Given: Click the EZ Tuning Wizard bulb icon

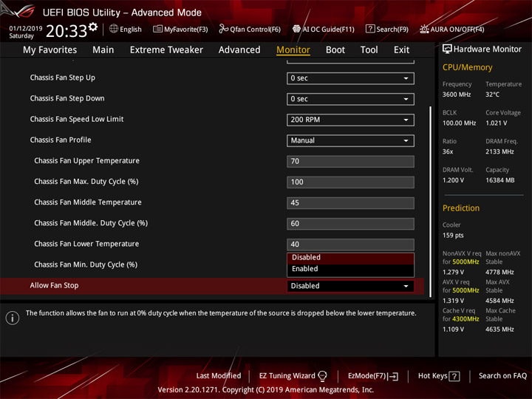Looking at the screenshot, I should (x=322, y=376).
